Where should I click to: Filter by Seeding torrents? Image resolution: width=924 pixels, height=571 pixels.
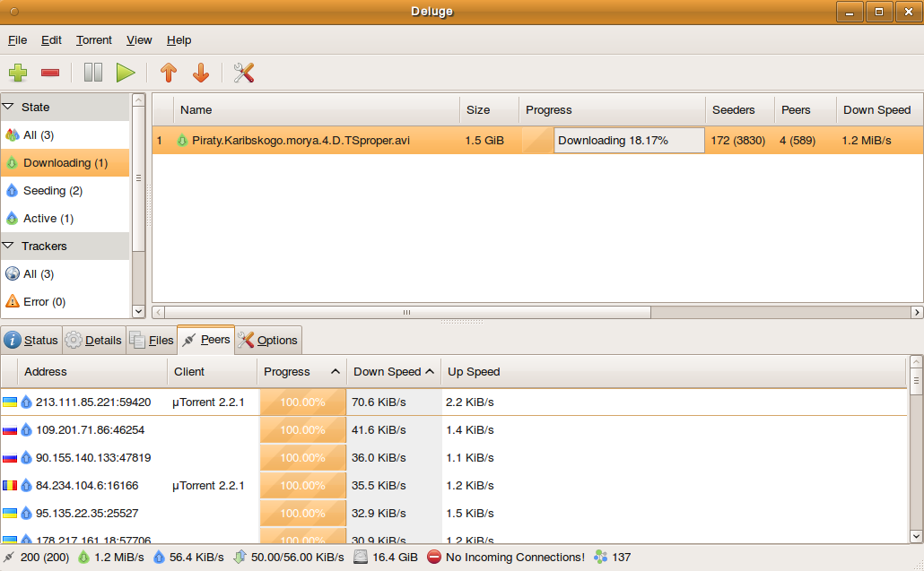52,190
